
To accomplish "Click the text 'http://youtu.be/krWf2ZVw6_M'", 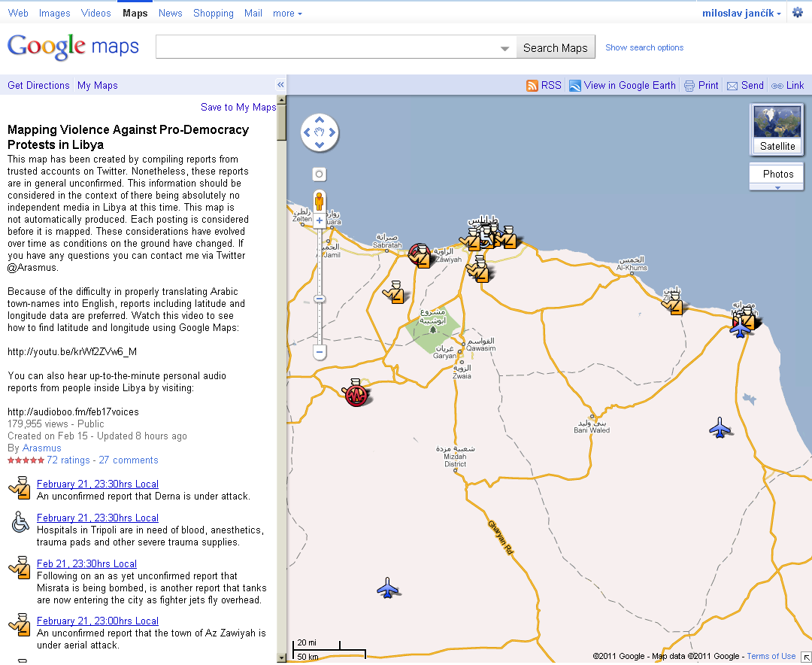I will (72, 352).
